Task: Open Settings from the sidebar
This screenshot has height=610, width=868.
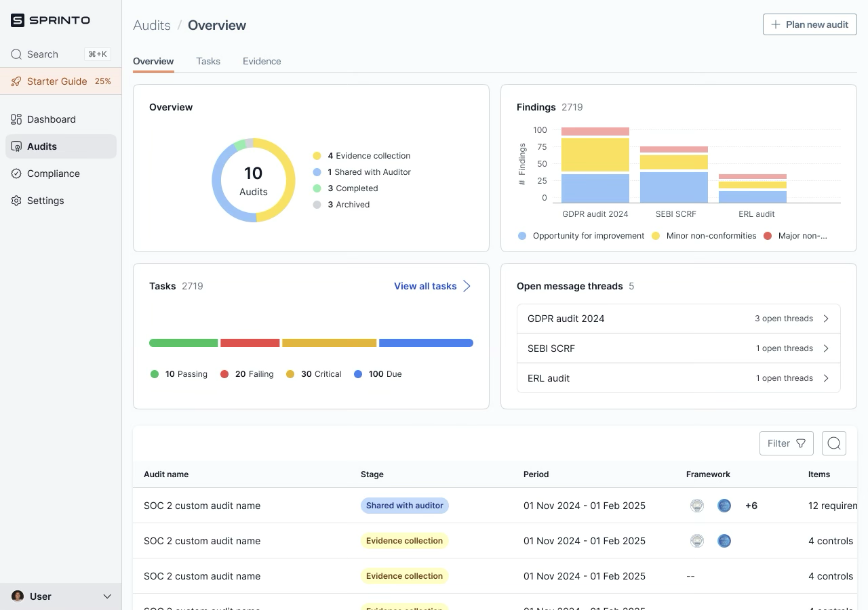Action: click(61, 201)
